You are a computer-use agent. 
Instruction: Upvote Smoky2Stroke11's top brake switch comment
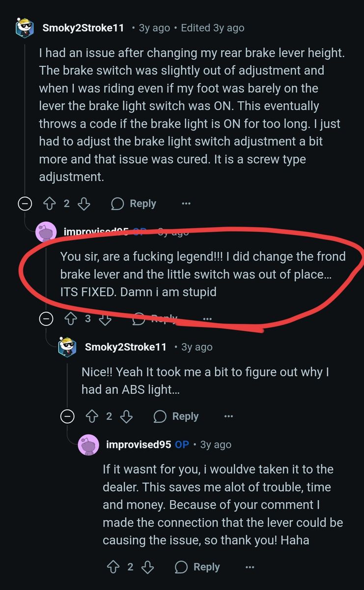tap(50, 204)
